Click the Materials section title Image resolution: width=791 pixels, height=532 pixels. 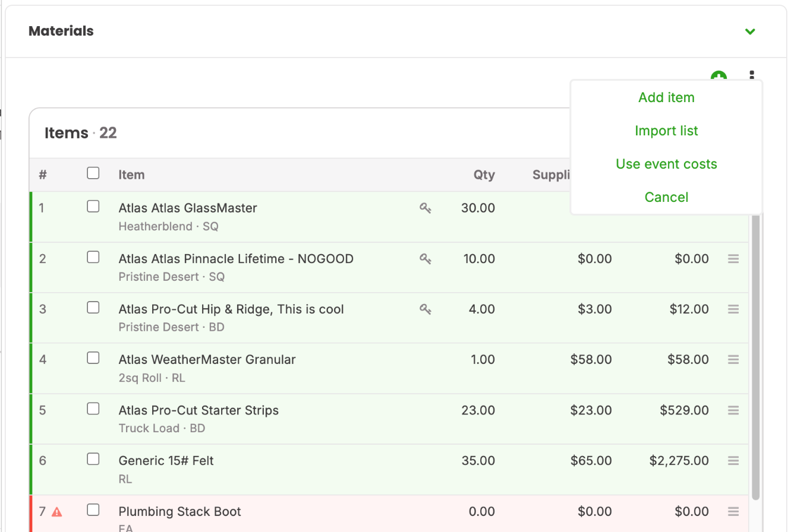pos(61,31)
